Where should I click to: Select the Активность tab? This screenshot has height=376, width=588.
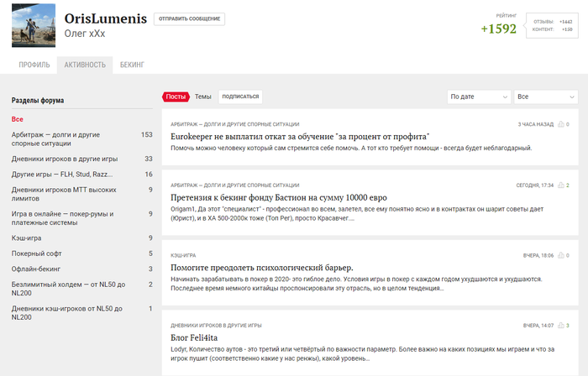click(x=85, y=65)
